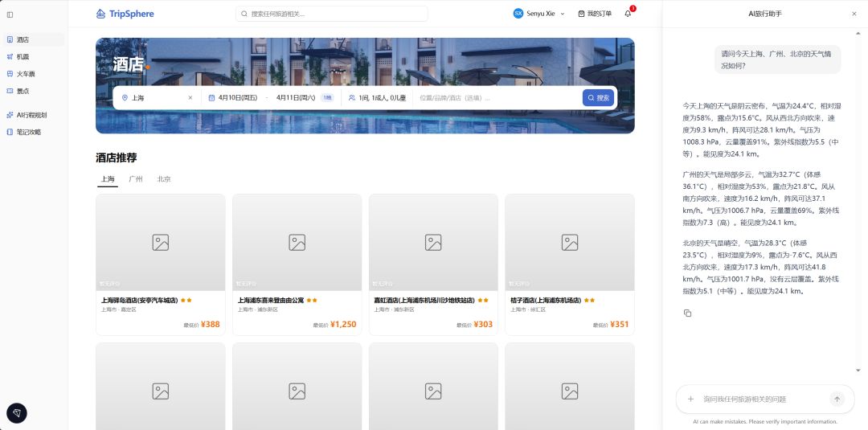The width and height of the screenshot is (868, 430).
Task: Click the 酒店推荐 heading
Action: click(117, 158)
